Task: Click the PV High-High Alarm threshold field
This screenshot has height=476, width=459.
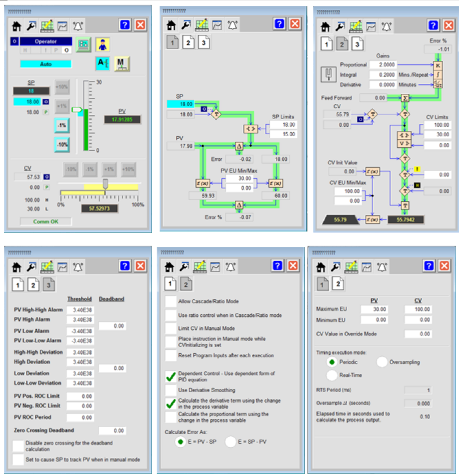Action: pyautogui.click(x=80, y=310)
